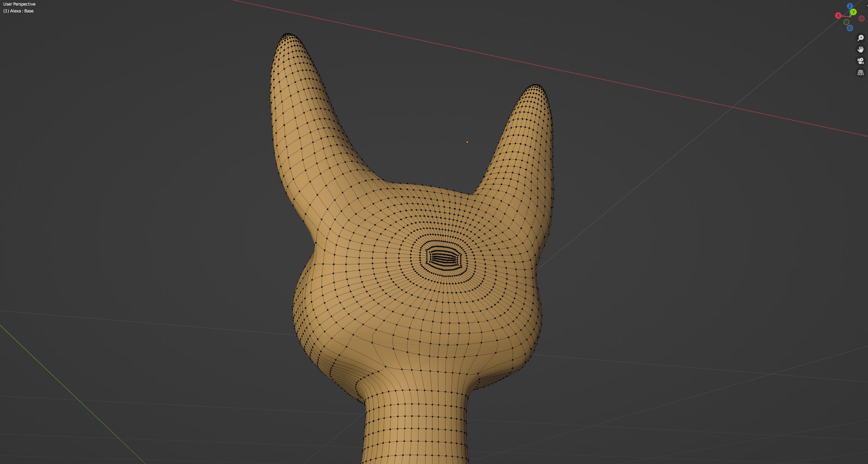Click the red X axis gizmo ball
Image resolution: width=868 pixels, height=464 pixels.
(838, 15)
